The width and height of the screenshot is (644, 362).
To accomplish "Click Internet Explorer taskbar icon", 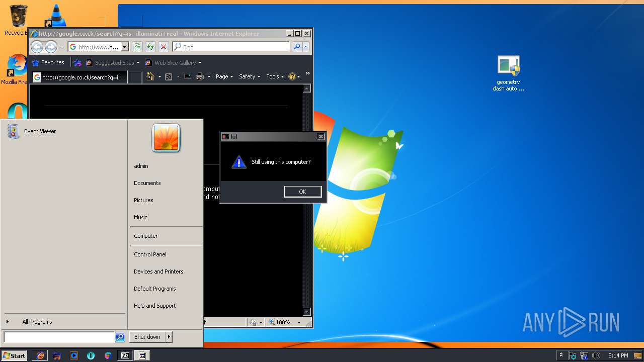I will [40, 355].
